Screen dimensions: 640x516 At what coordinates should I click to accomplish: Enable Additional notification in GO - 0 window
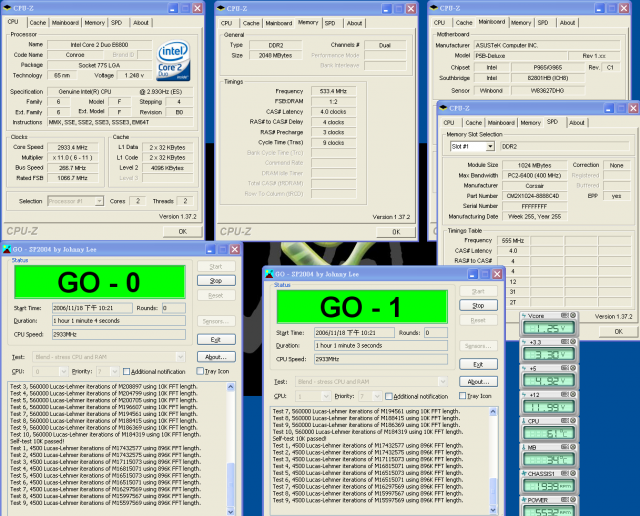click(x=127, y=371)
